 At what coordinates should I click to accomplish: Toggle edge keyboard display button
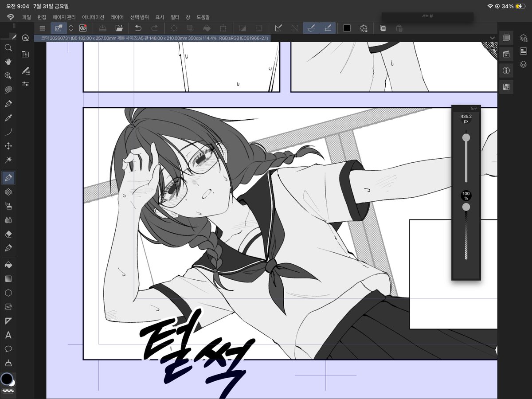point(59,28)
